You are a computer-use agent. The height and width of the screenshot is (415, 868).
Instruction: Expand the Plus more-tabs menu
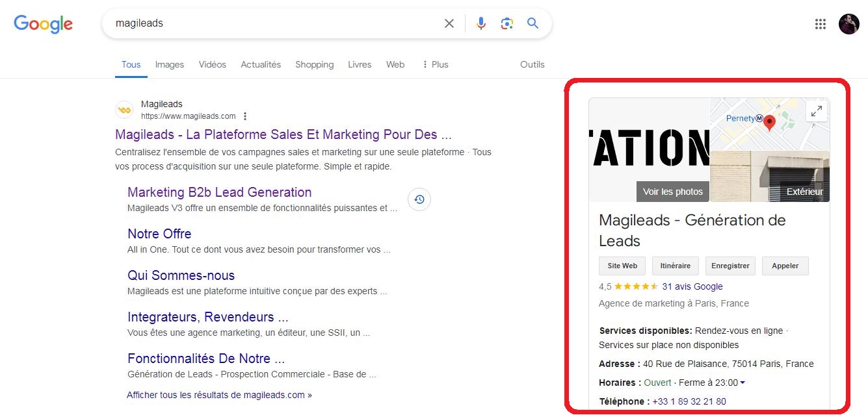point(435,64)
